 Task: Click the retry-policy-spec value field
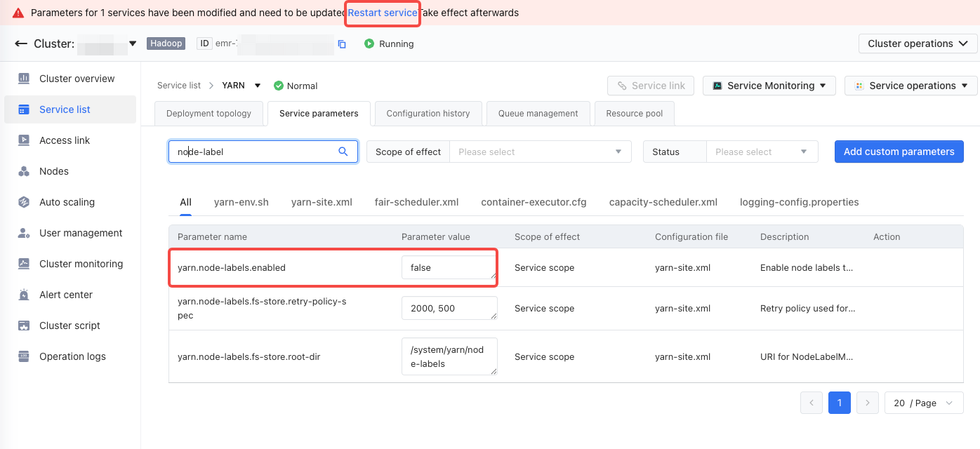pyautogui.click(x=449, y=308)
